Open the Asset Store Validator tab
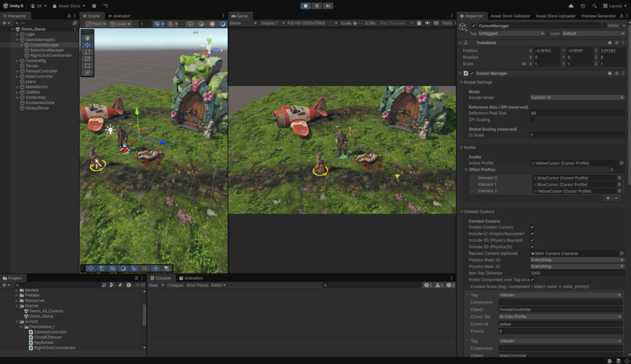The width and height of the screenshot is (631, 364). [x=510, y=16]
